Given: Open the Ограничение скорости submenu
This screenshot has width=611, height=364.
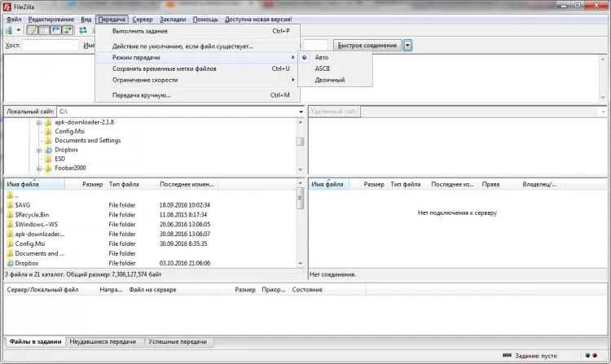Looking at the screenshot, I should [x=198, y=80].
